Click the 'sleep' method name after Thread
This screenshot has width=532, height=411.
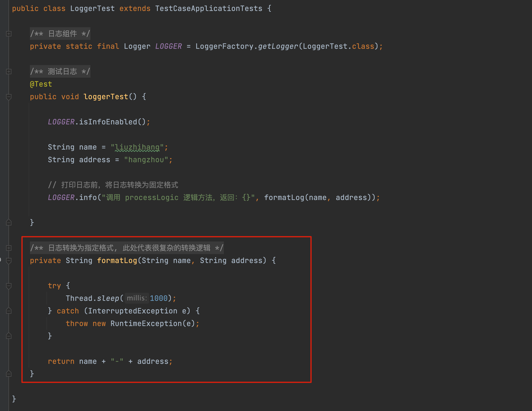[x=108, y=298]
